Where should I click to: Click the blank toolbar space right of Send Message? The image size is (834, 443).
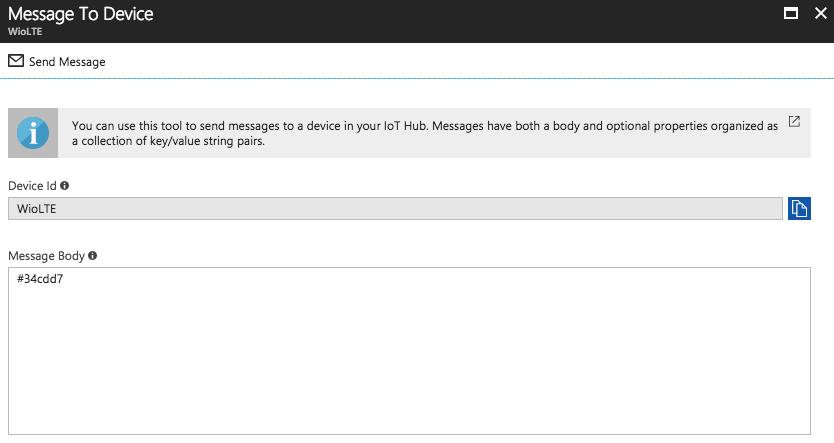(450, 61)
